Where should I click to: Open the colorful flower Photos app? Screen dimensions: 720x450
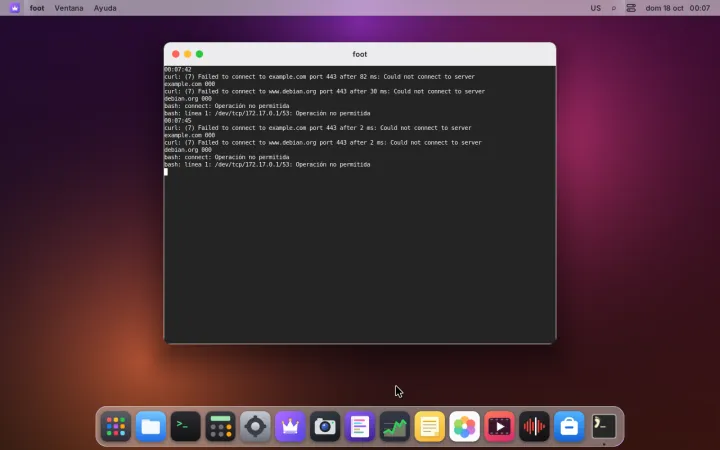pyautogui.click(x=465, y=427)
